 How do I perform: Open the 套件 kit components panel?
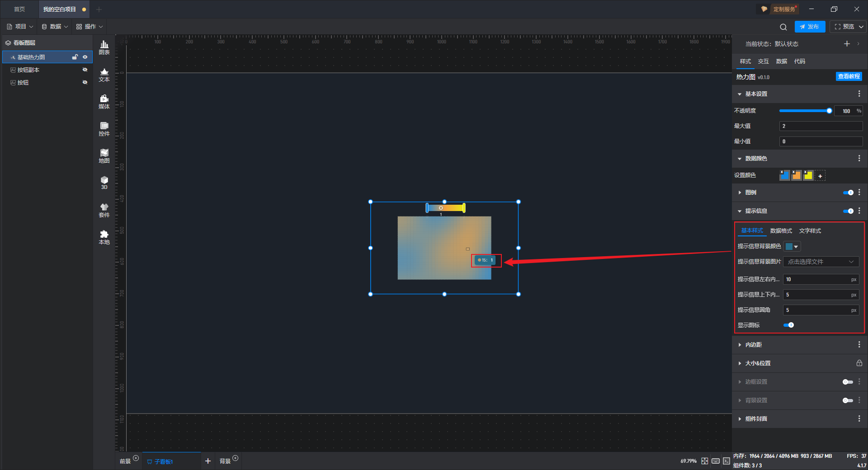coord(104,210)
